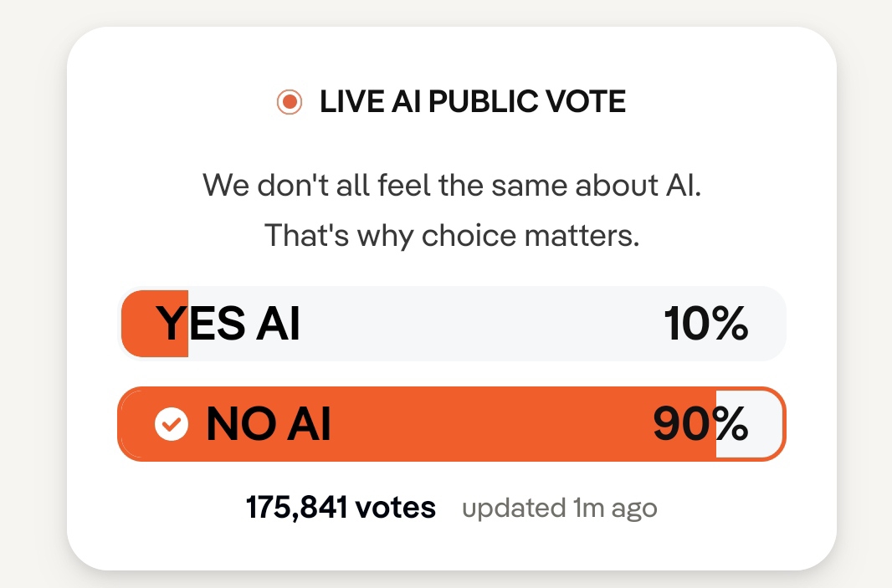Image resolution: width=892 pixels, height=588 pixels.
Task: Select the YES AI vote option
Action: (x=452, y=324)
